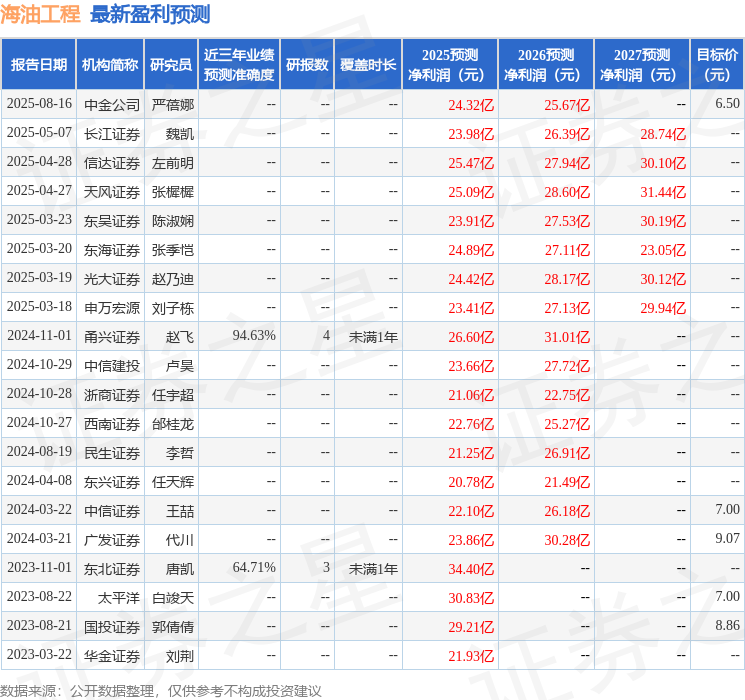Select the date 2025-08-16
Image resolution: width=745 pixels, height=700 pixels.
39,104
